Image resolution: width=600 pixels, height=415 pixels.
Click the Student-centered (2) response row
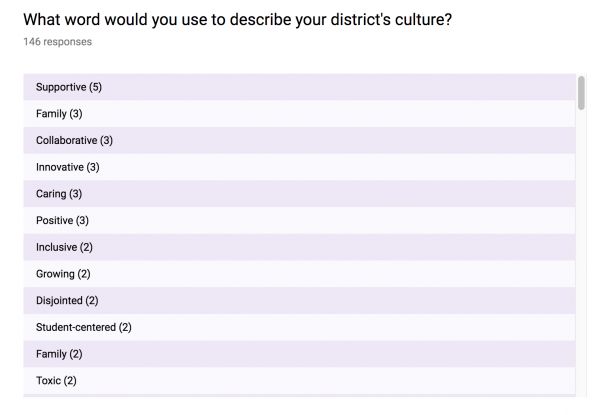[299, 327]
